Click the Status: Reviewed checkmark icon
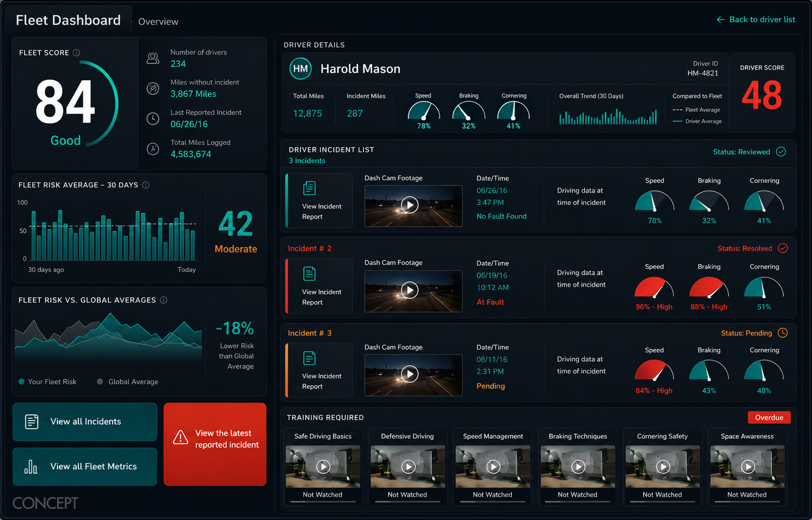This screenshot has height=520, width=812. click(x=781, y=152)
